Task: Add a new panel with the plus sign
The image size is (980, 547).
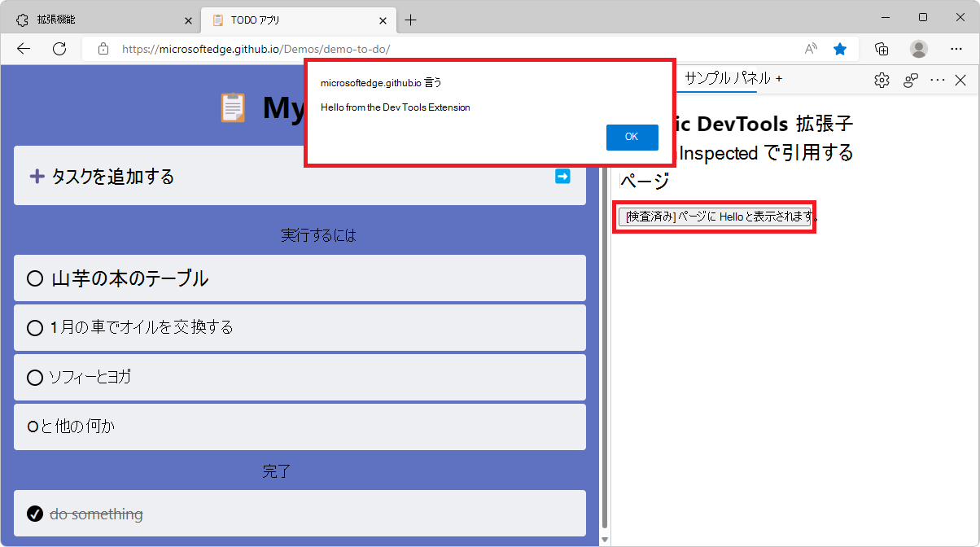Action: click(x=780, y=79)
